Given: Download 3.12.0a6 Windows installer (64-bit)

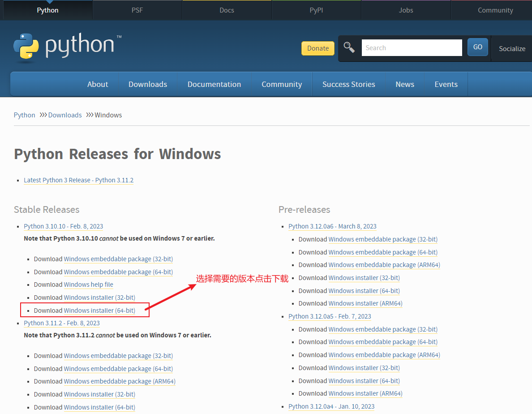Looking at the screenshot, I should [364, 291].
